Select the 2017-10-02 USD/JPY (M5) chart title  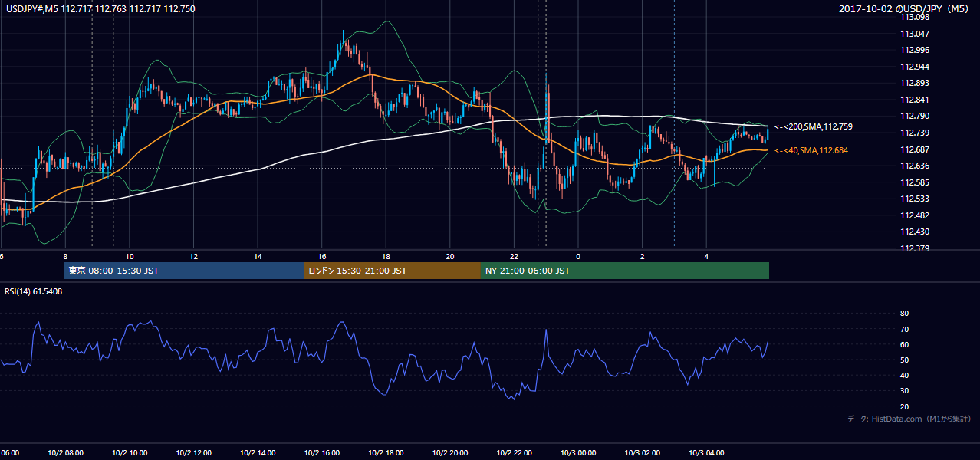[x=905, y=8]
